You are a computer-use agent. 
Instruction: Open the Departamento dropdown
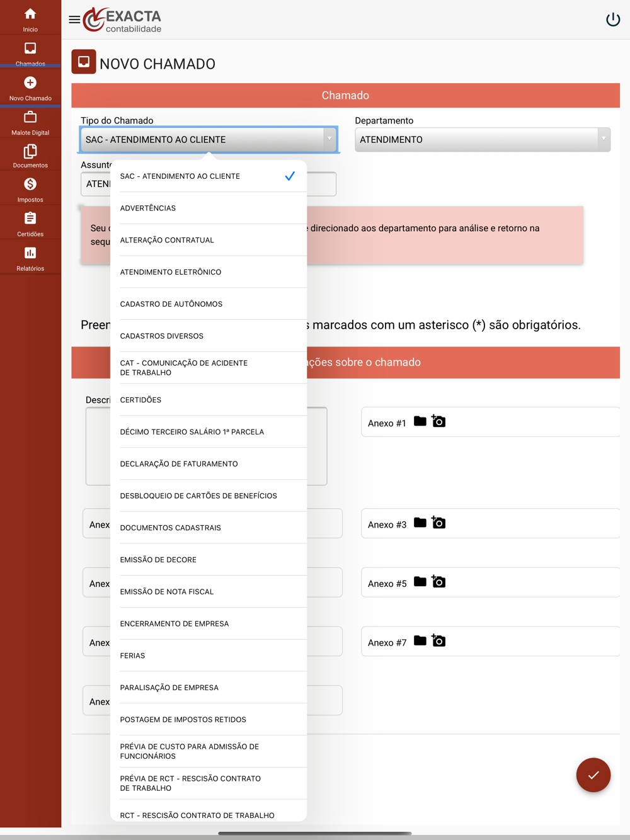point(483,140)
